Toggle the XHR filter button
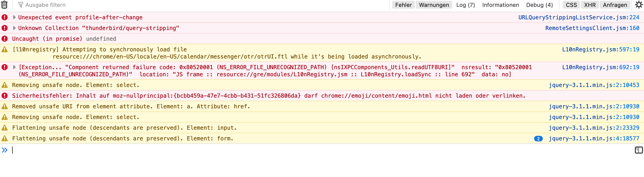The width and height of the screenshot is (644, 177). point(590,5)
